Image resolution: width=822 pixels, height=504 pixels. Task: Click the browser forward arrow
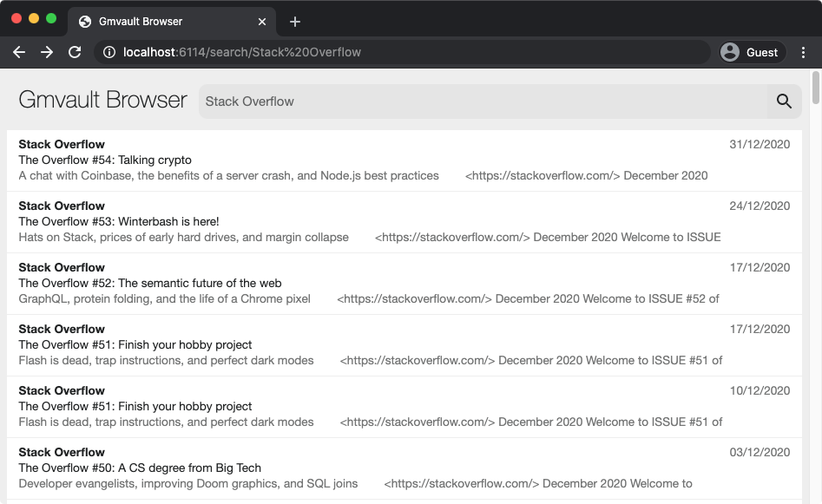(x=47, y=52)
